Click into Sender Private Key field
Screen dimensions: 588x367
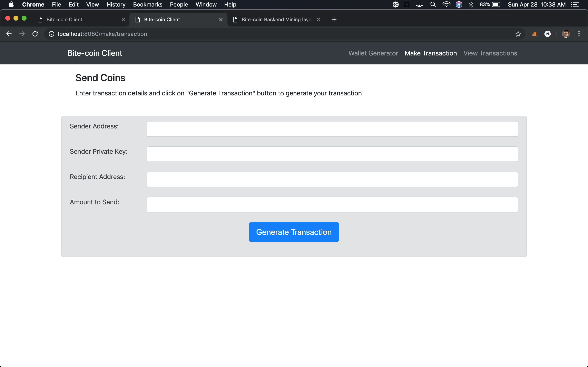click(x=332, y=154)
